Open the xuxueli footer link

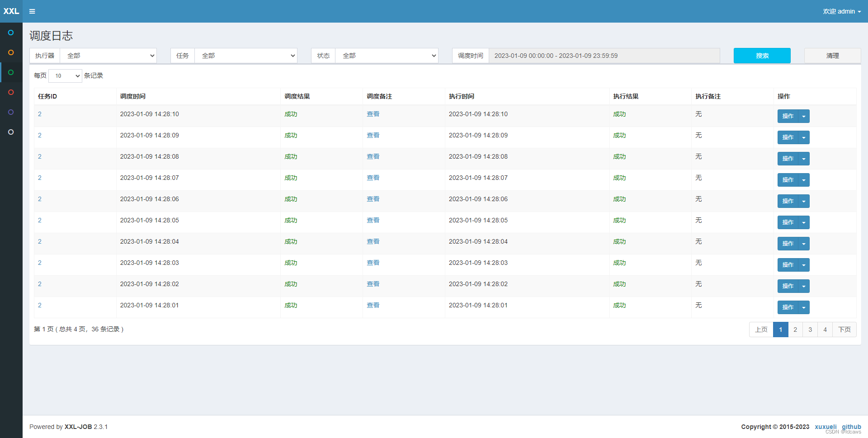tap(826, 427)
